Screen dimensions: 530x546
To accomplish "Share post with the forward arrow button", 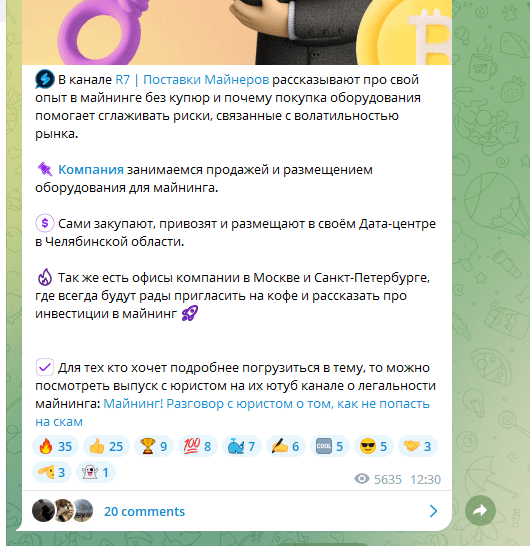I will tap(480, 510).
